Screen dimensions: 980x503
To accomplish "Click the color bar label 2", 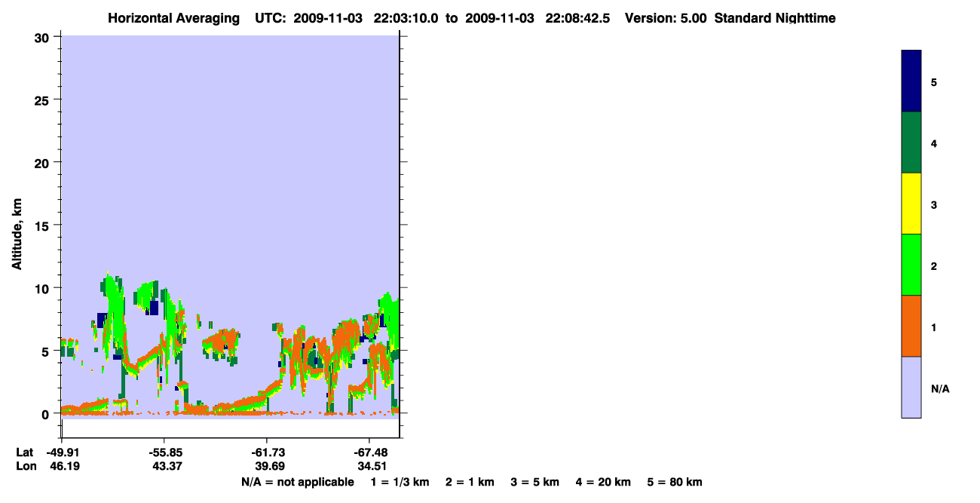I will click(x=934, y=265).
